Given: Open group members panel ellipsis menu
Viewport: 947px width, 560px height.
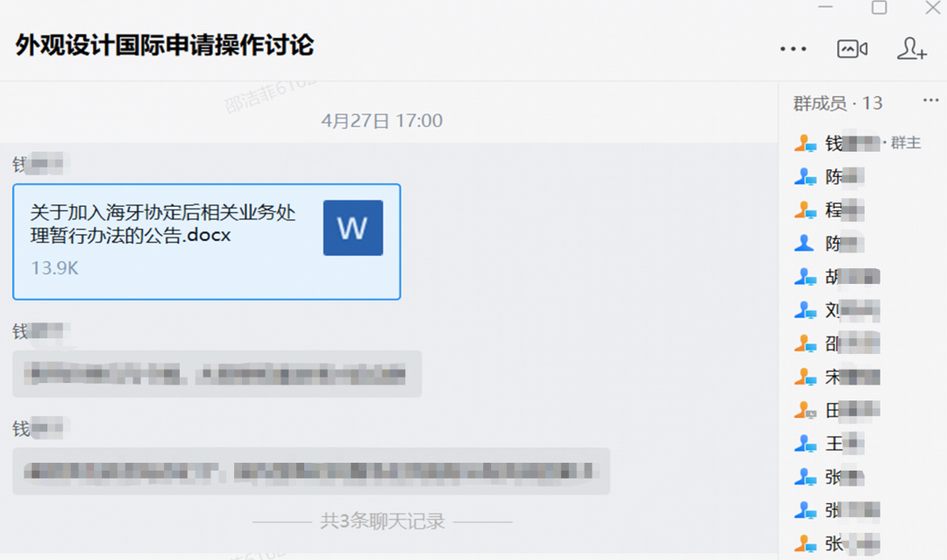Looking at the screenshot, I should coord(930,100).
